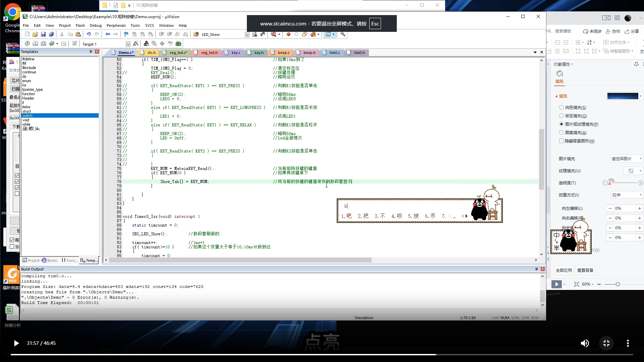Viewport: 644px width, 362px height.
Task: Collapse the 填充 section triangle
Action: click(x=556, y=96)
